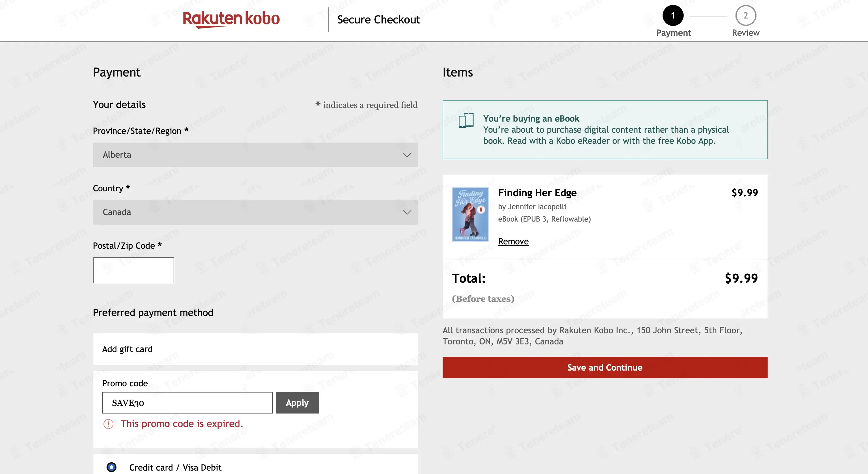
Task: Focus the Postal/Zip Code field
Action: click(x=133, y=270)
